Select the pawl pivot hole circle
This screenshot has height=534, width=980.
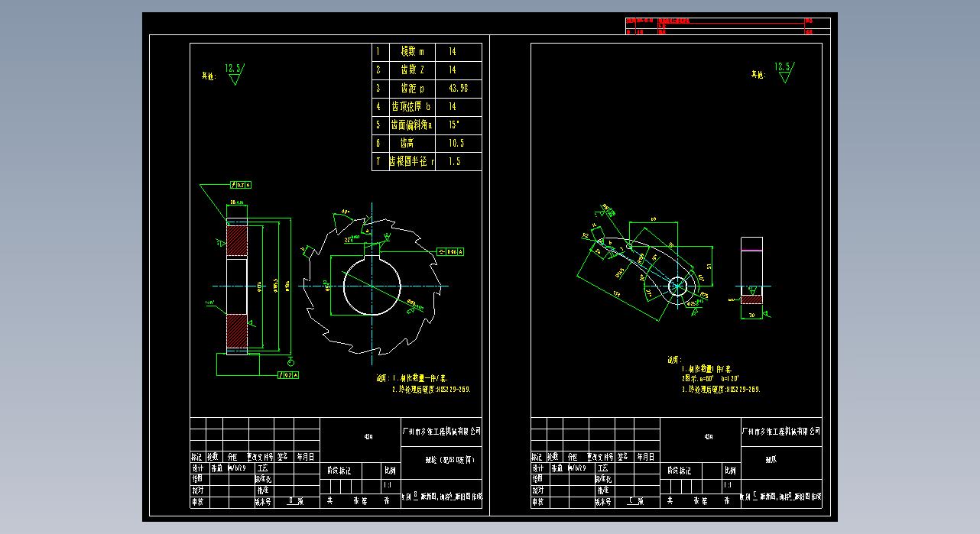pyautogui.click(x=678, y=286)
